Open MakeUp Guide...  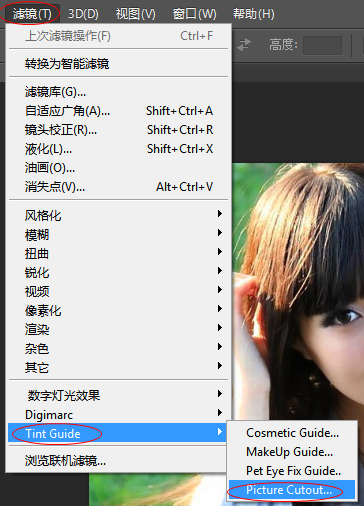(x=292, y=452)
